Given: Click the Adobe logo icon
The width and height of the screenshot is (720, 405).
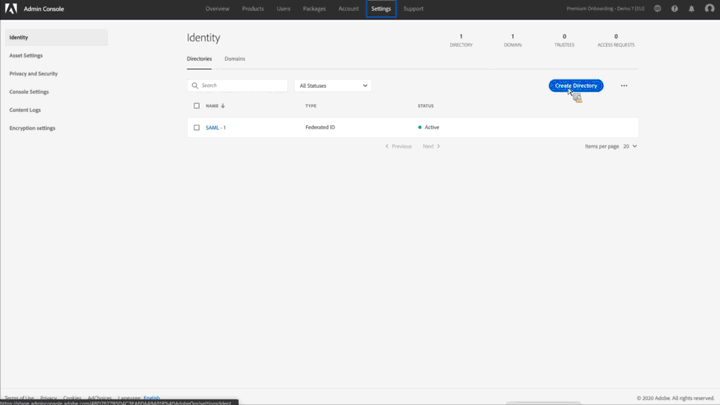Looking at the screenshot, I should pos(11,9).
